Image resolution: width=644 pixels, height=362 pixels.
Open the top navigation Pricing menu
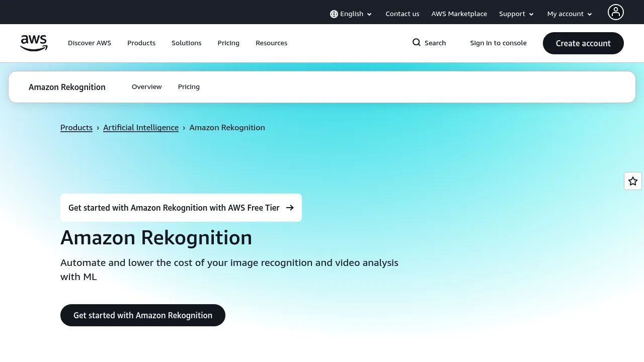coord(228,43)
